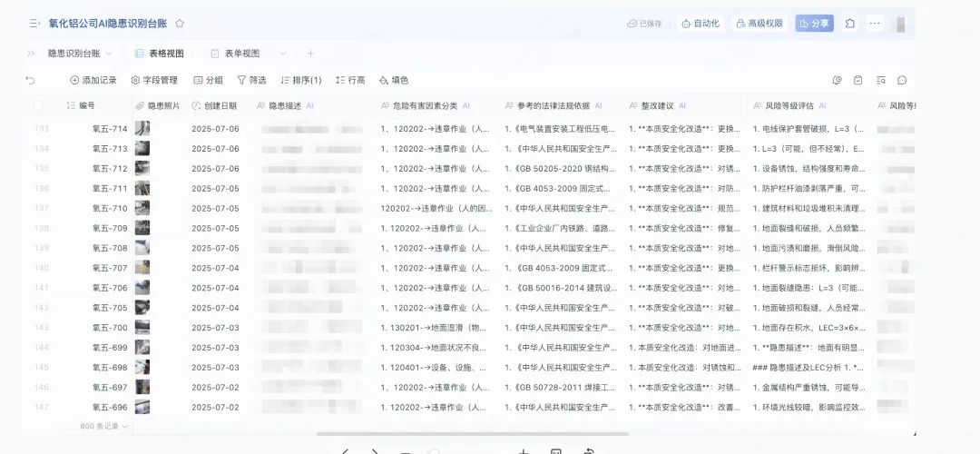Click the horizontal scrollbar below the table

(x=473, y=433)
